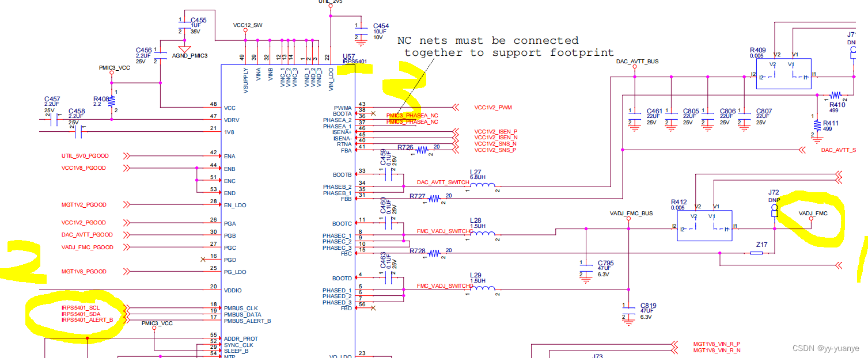
Task: Select the R412 0.005 shunt resistor symbol
Action: click(704, 224)
